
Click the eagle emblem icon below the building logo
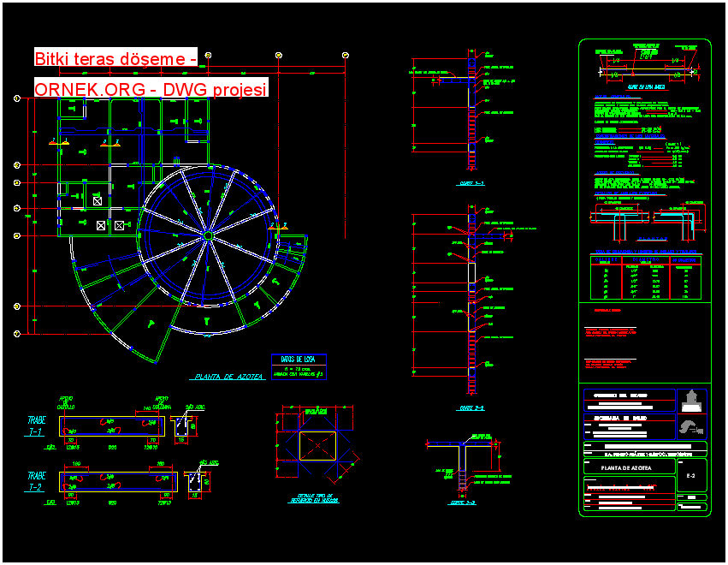pyautogui.click(x=691, y=426)
